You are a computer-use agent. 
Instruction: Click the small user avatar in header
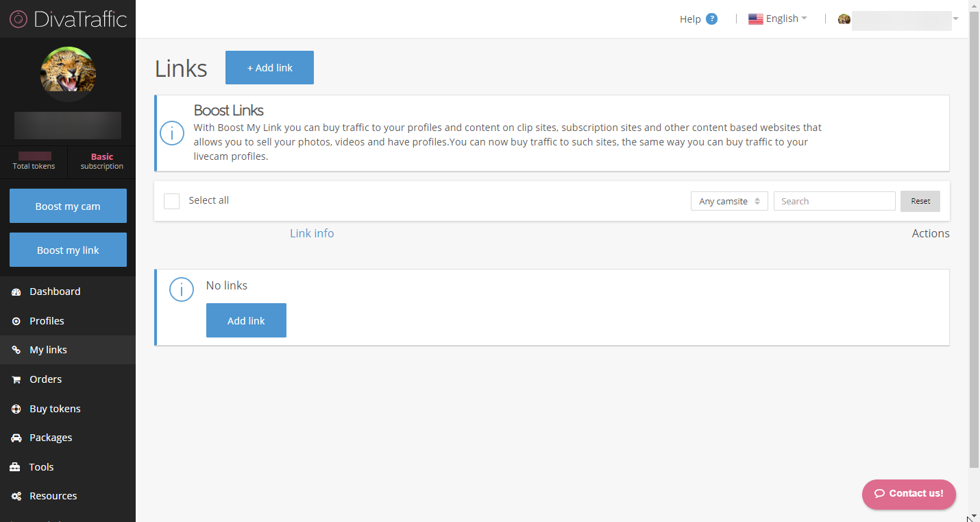(x=844, y=19)
